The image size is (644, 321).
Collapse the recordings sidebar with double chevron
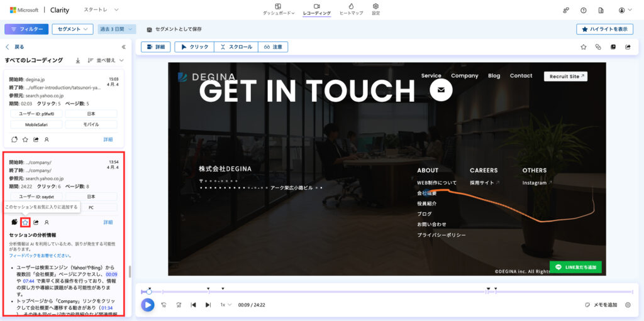[x=123, y=47]
